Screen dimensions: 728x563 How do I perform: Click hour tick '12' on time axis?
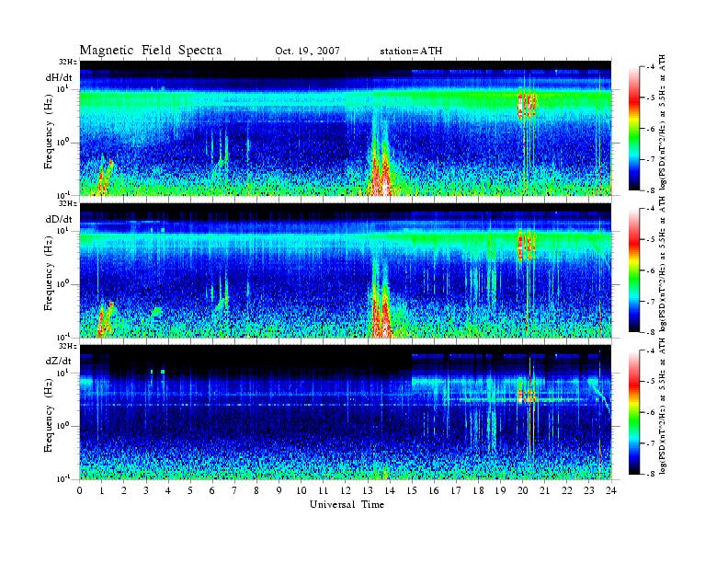click(x=346, y=490)
